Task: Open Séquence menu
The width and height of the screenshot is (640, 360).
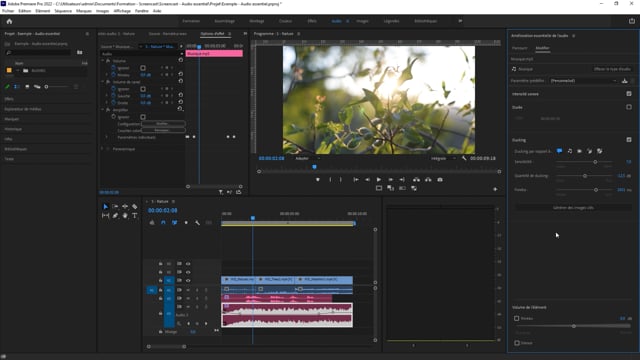Action: (63, 11)
